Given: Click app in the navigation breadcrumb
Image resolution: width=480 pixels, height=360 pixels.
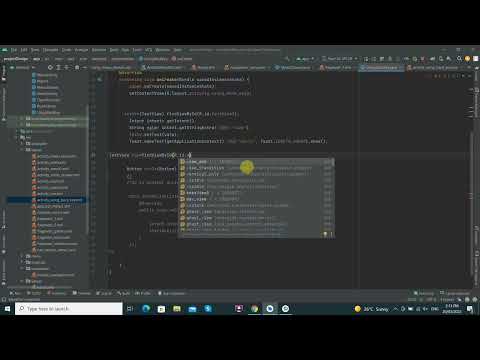Looking at the screenshot, I should pos(36,59).
